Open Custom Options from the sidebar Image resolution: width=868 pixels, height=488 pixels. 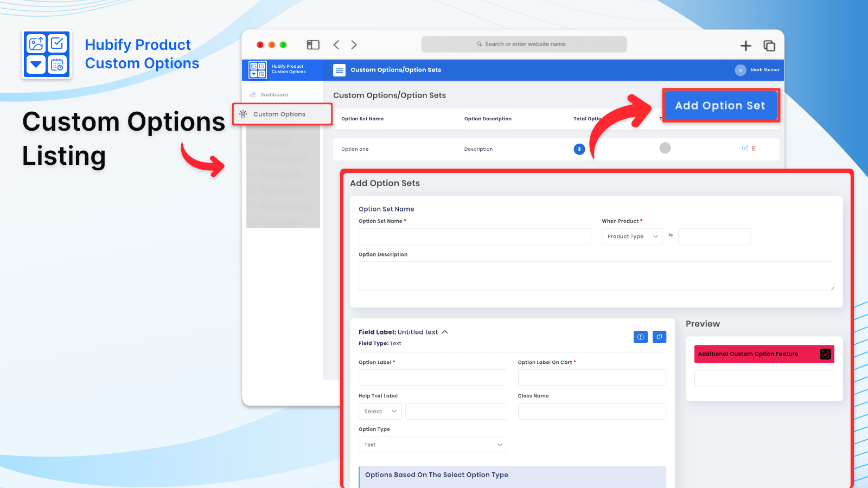(279, 114)
